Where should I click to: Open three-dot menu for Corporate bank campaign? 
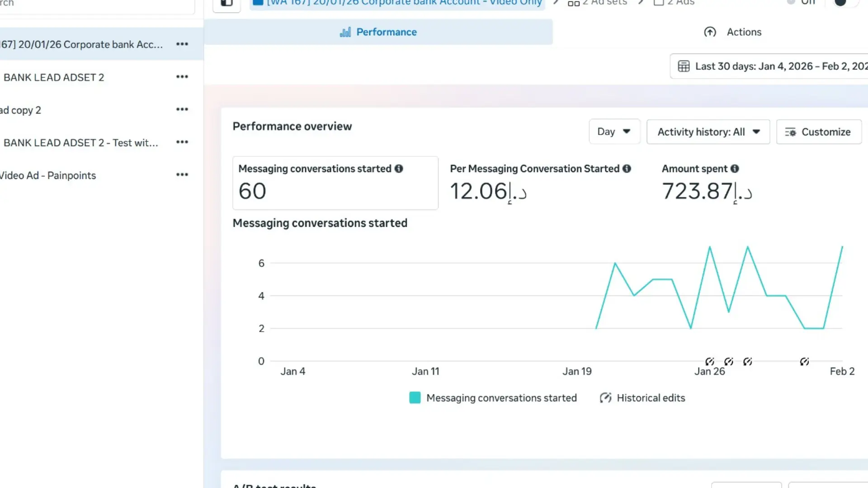[x=182, y=44]
